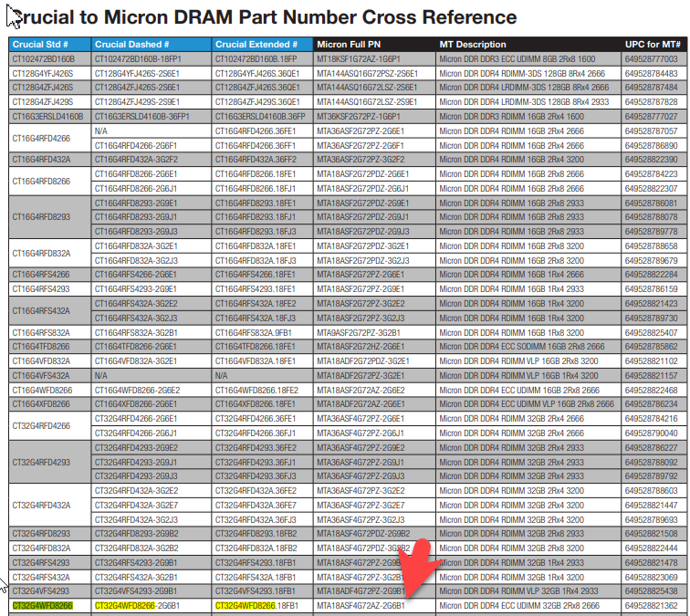Click UPC value 649528789693
The image size is (690, 616).
tap(652, 520)
